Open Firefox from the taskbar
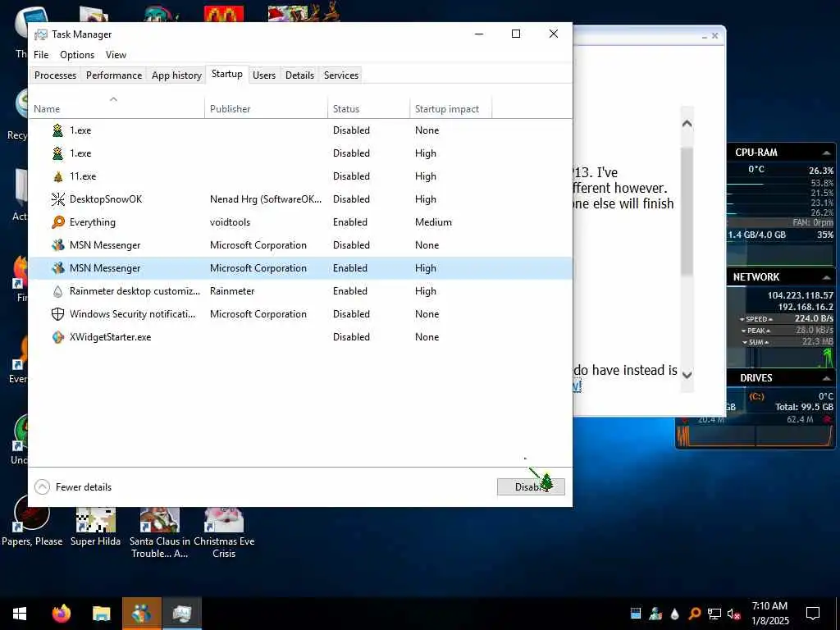The height and width of the screenshot is (630, 840). point(62,614)
